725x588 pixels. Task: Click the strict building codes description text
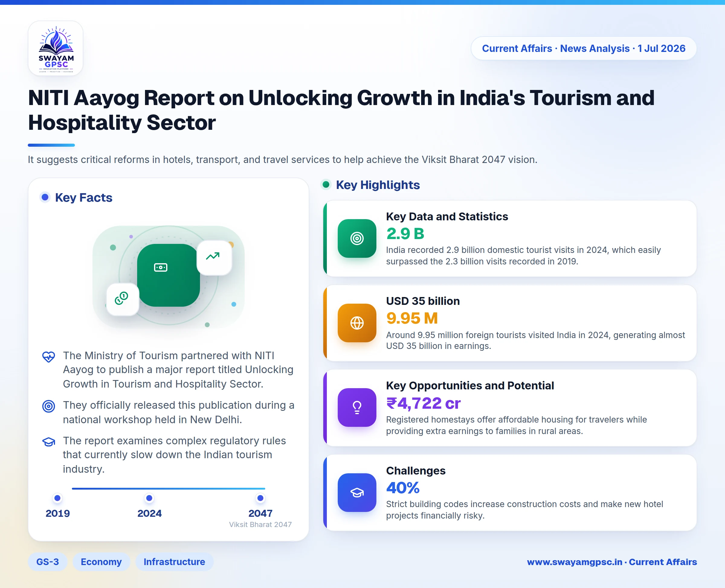[x=525, y=510]
